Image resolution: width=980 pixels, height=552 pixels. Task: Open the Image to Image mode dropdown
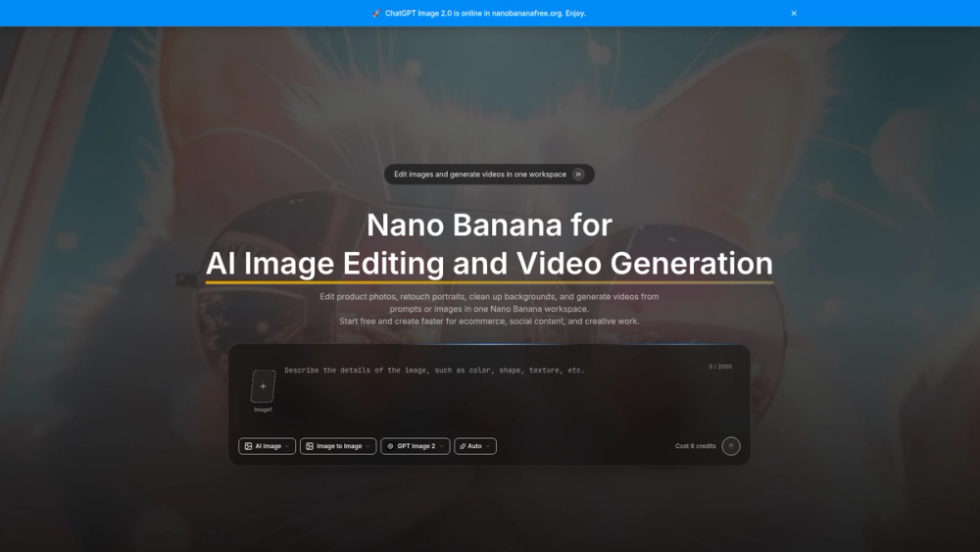(x=338, y=446)
